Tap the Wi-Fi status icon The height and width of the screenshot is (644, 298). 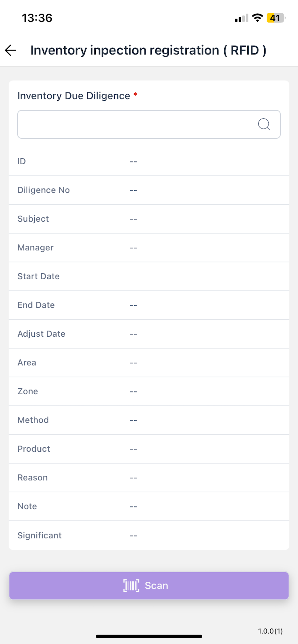coord(257,18)
